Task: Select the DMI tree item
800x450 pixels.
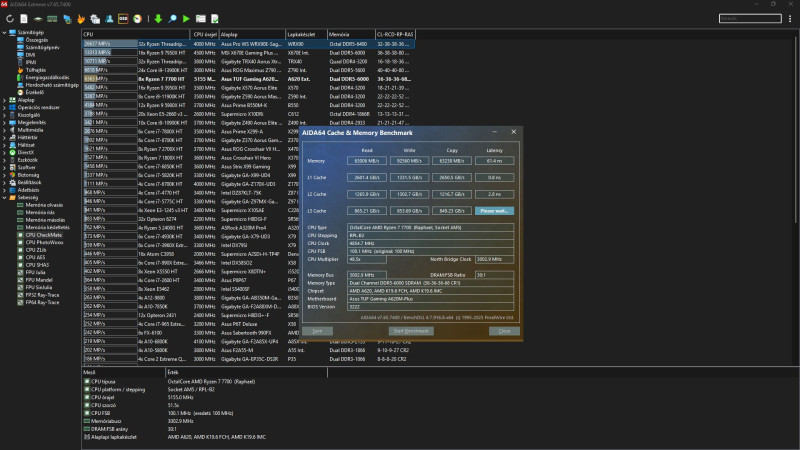Action: pos(30,55)
